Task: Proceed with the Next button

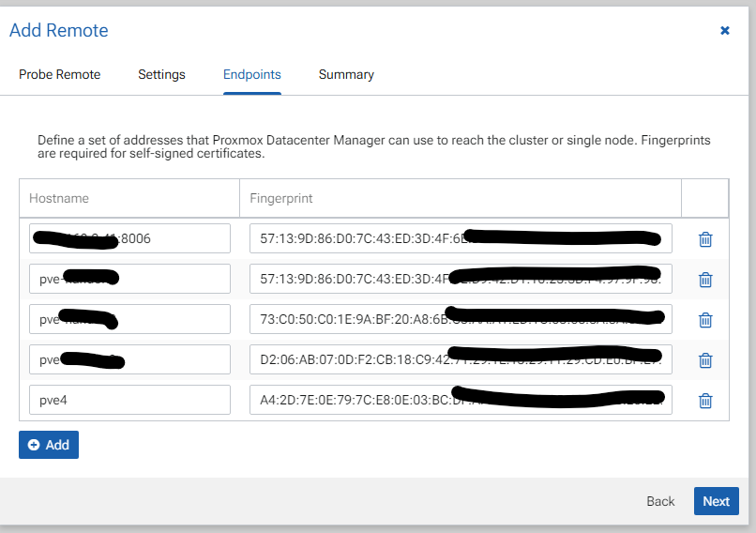Action: (x=716, y=501)
